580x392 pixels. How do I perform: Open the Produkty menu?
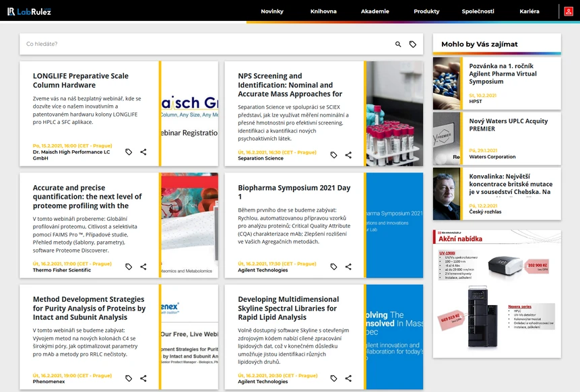tap(426, 11)
